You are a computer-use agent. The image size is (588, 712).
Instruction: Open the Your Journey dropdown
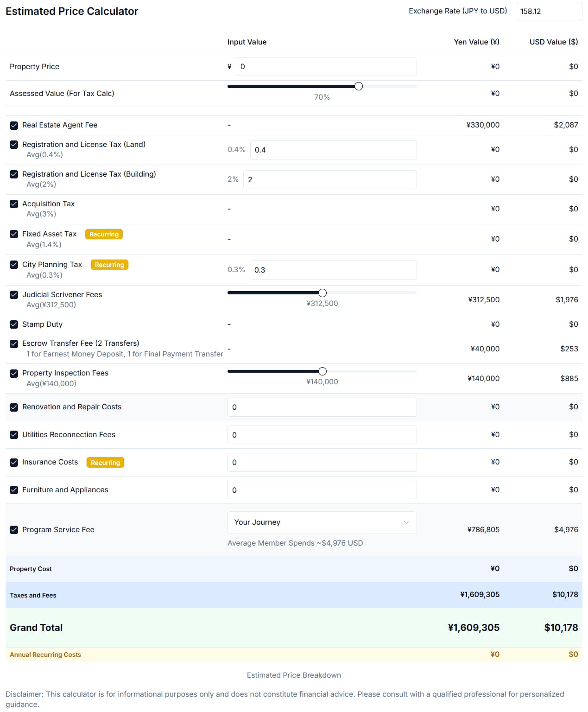pyautogui.click(x=322, y=522)
